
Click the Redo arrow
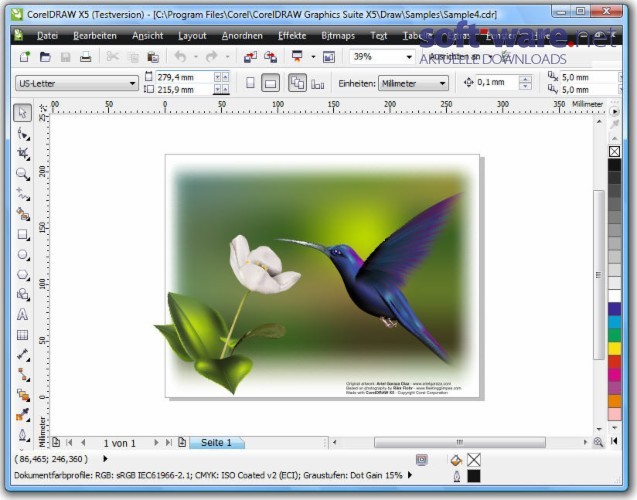(212, 57)
